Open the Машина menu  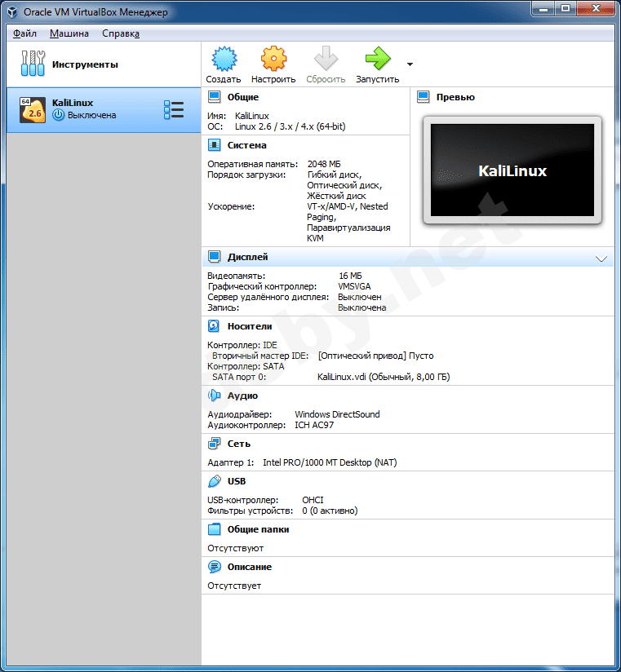pyautogui.click(x=69, y=33)
